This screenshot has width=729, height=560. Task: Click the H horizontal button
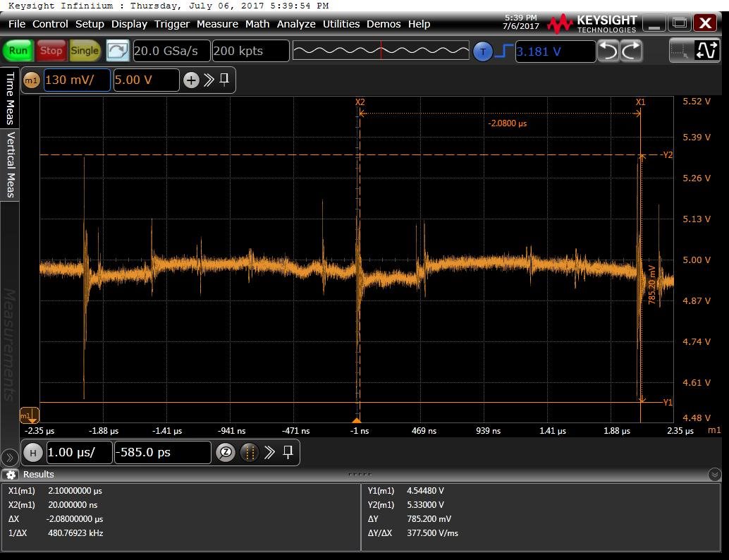click(33, 452)
